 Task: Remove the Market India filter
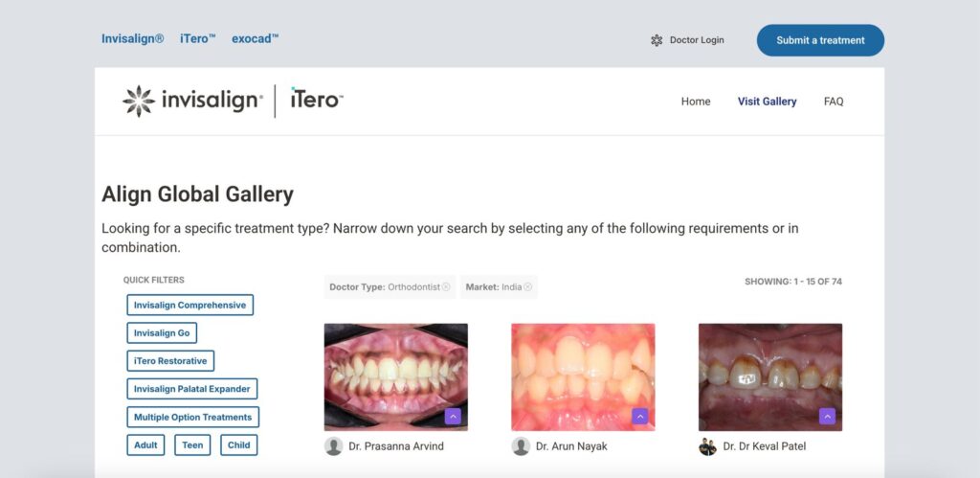point(527,286)
